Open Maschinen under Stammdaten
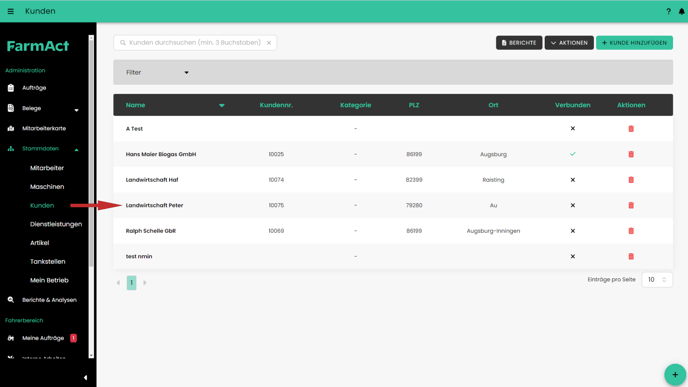688x387 pixels. (47, 186)
